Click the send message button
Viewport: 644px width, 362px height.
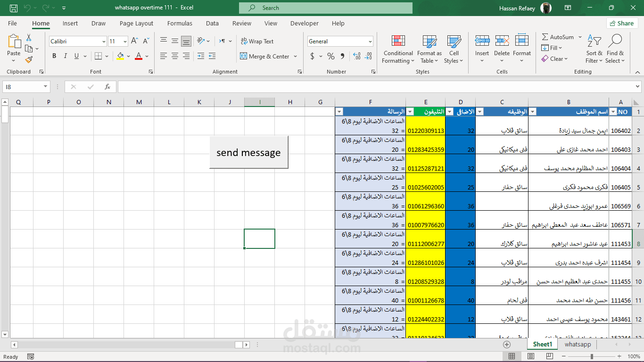(248, 153)
